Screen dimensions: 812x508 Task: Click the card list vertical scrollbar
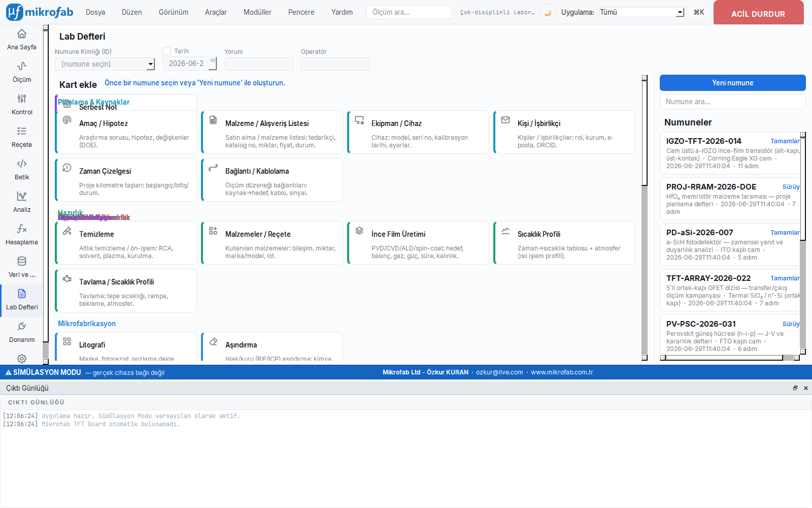645,218
